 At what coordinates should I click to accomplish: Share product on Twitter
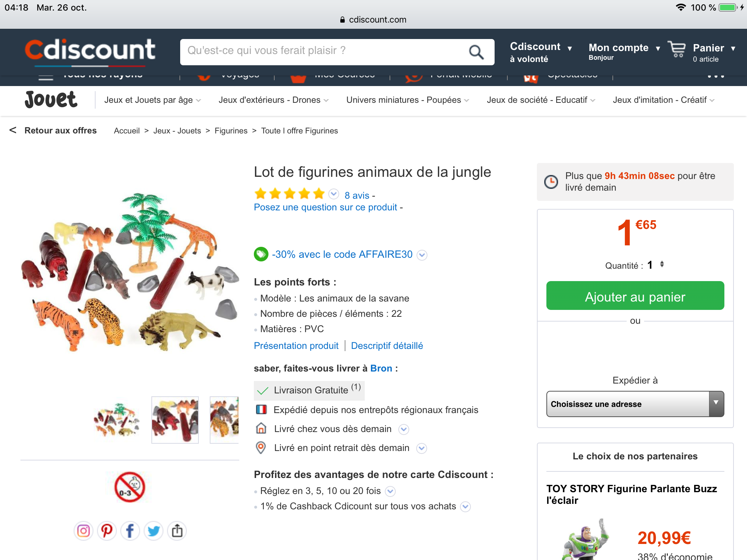[154, 531]
